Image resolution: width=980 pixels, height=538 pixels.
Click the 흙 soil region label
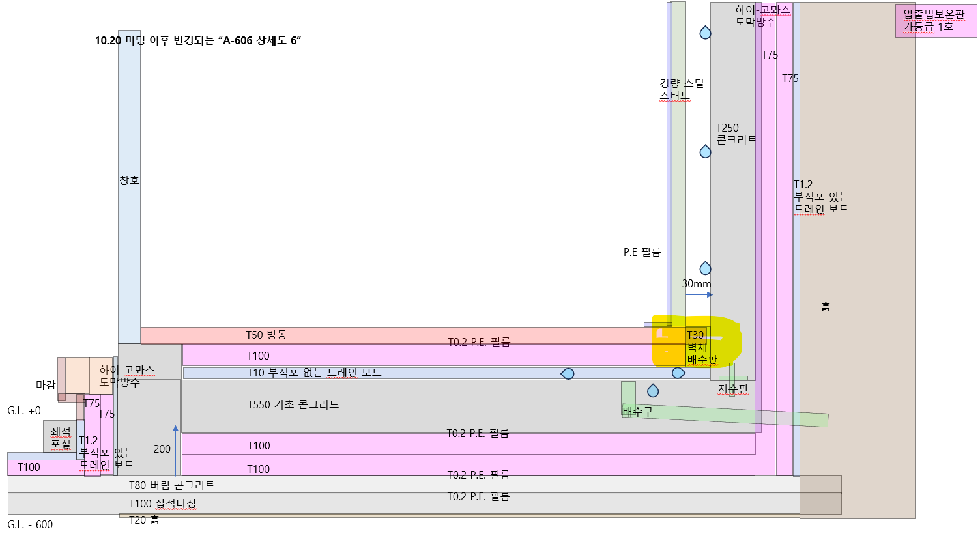coord(826,307)
